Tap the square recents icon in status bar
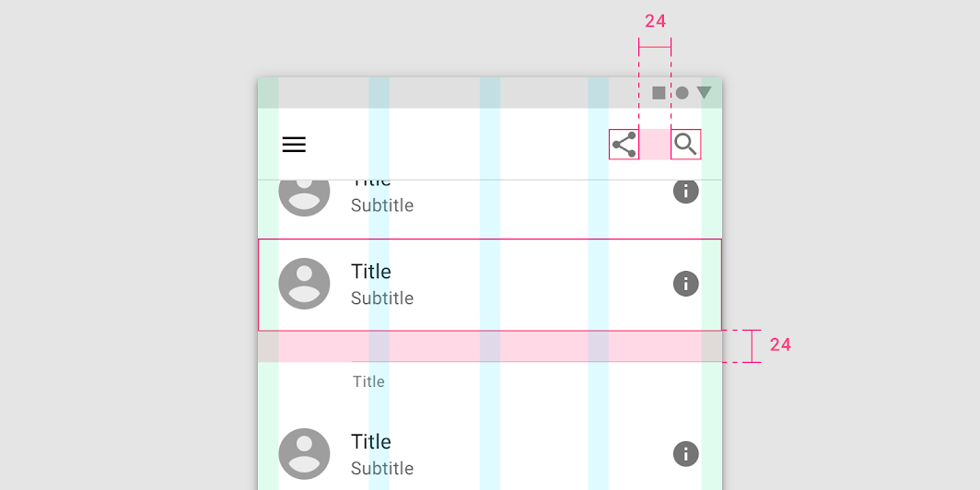This screenshot has width=980, height=490. (x=659, y=93)
